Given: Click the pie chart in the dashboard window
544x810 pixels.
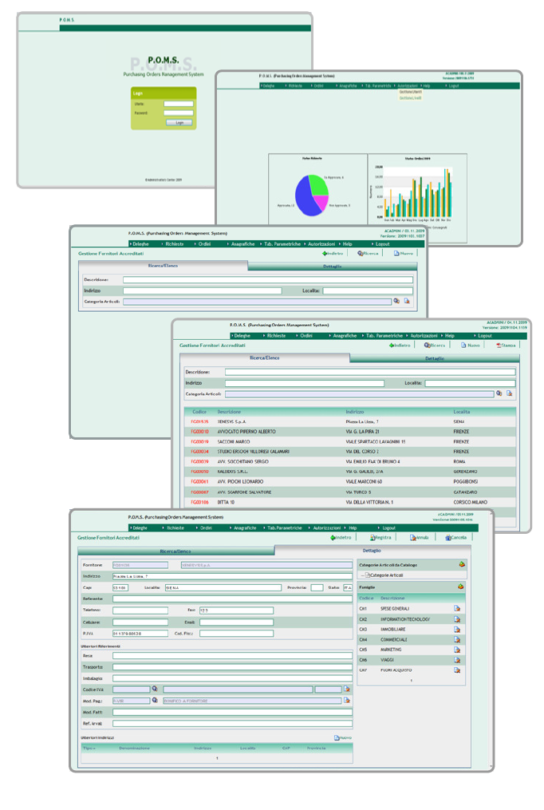Looking at the screenshot, I should pos(312,195).
